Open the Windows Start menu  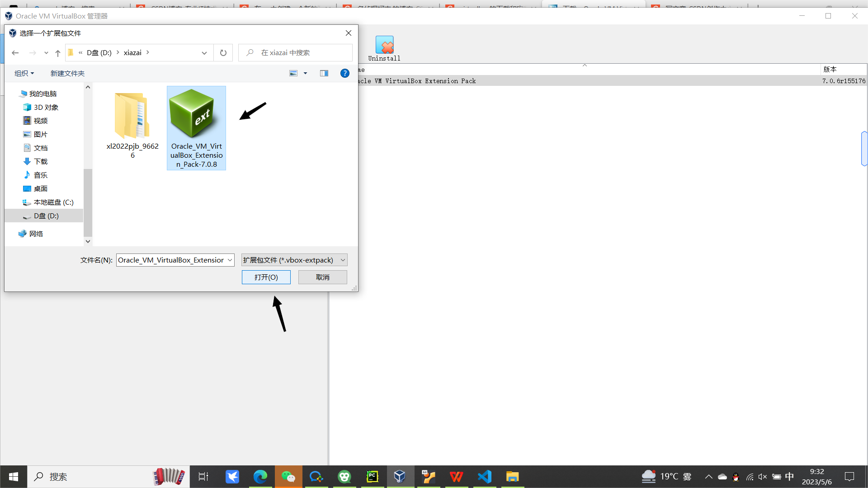click(14, 477)
